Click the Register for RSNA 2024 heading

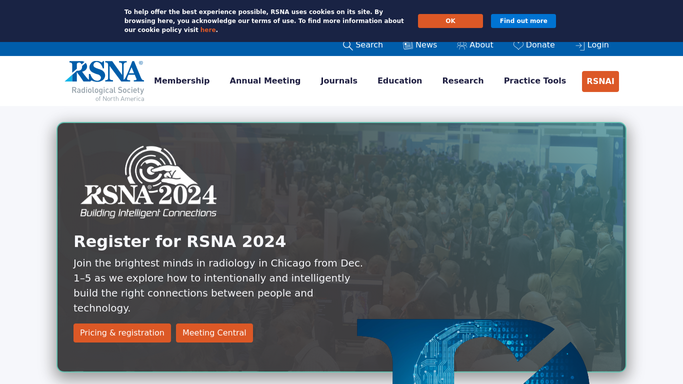[x=179, y=242]
